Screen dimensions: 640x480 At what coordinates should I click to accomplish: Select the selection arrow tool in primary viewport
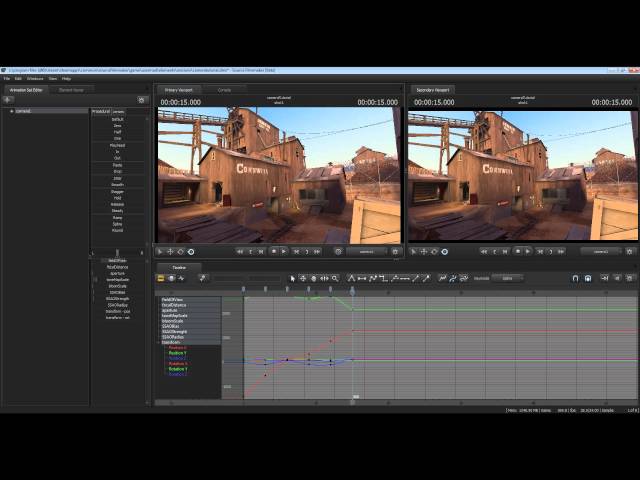coord(160,252)
